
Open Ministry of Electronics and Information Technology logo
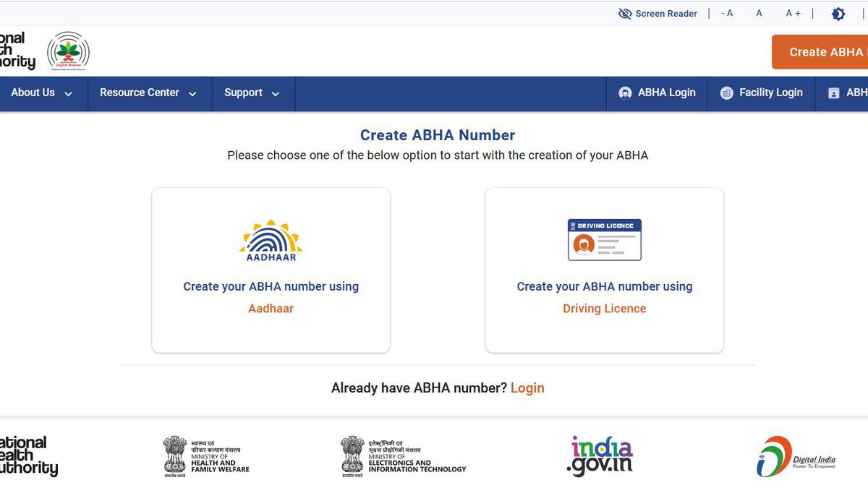(x=404, y=456)
